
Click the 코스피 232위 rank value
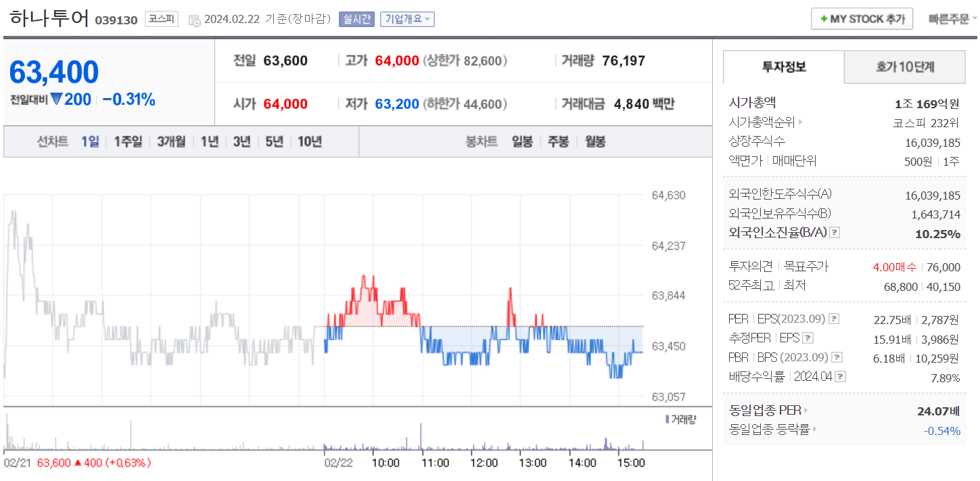tap(926, 123)
